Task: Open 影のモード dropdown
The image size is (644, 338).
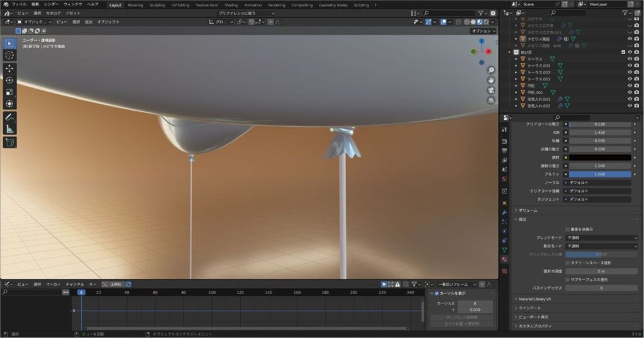Action: (602, 246)
